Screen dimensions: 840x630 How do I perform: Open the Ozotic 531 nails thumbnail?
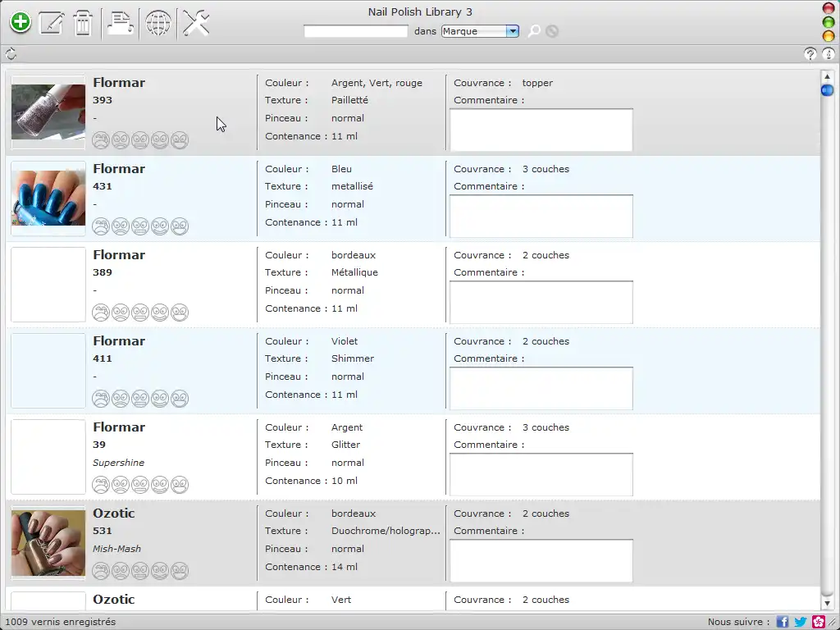click(48, 543)
